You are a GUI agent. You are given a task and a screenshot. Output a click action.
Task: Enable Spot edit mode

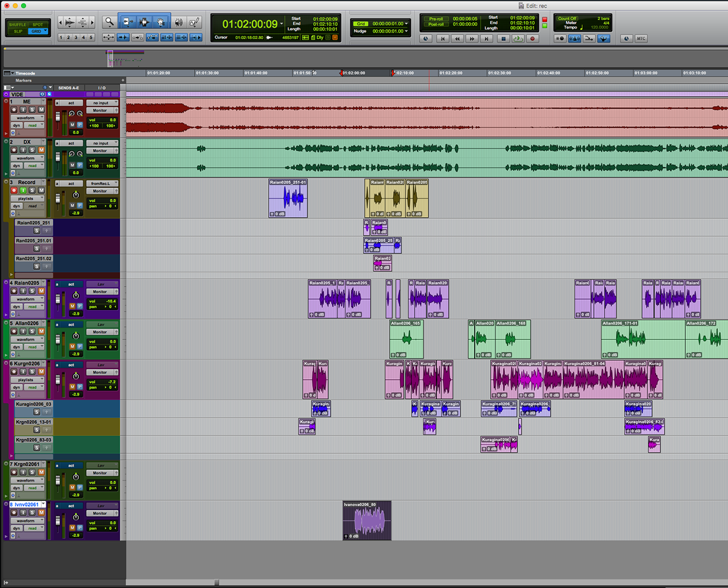coord(38,24)
